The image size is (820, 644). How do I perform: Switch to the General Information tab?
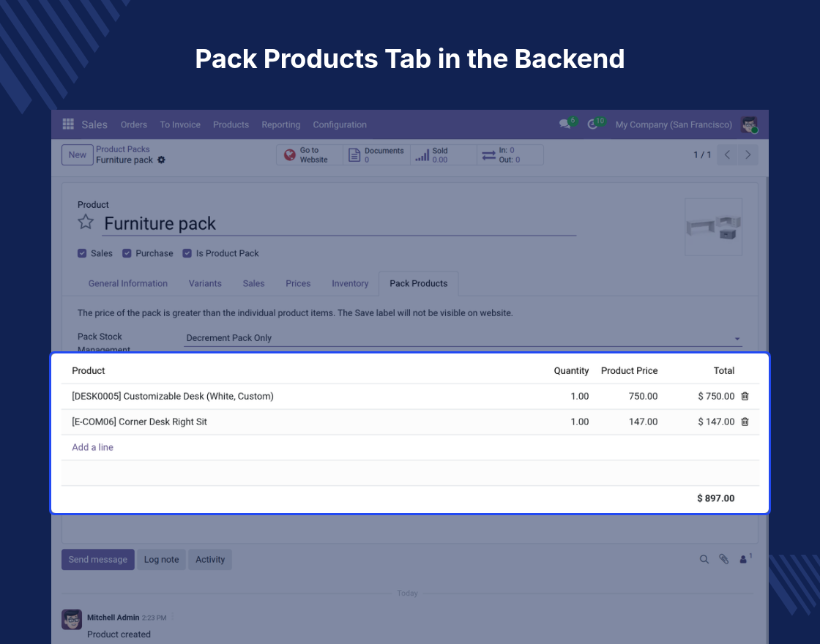(x=127, y=283)
